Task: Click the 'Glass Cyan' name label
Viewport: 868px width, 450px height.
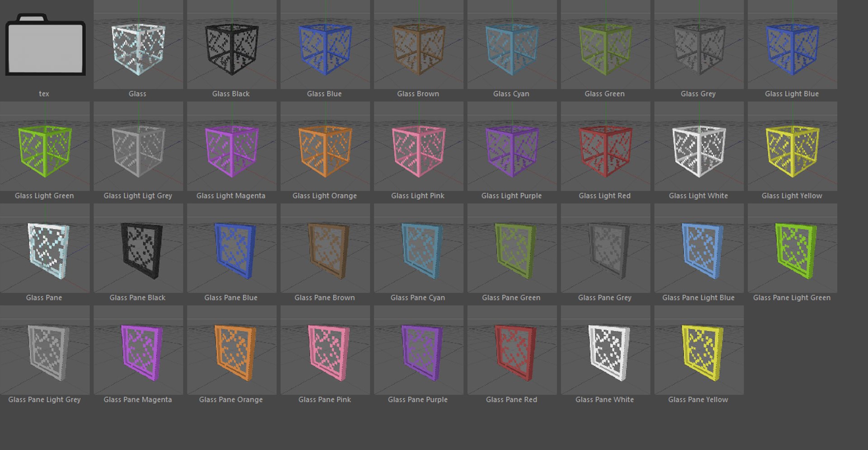Action: 511,94
